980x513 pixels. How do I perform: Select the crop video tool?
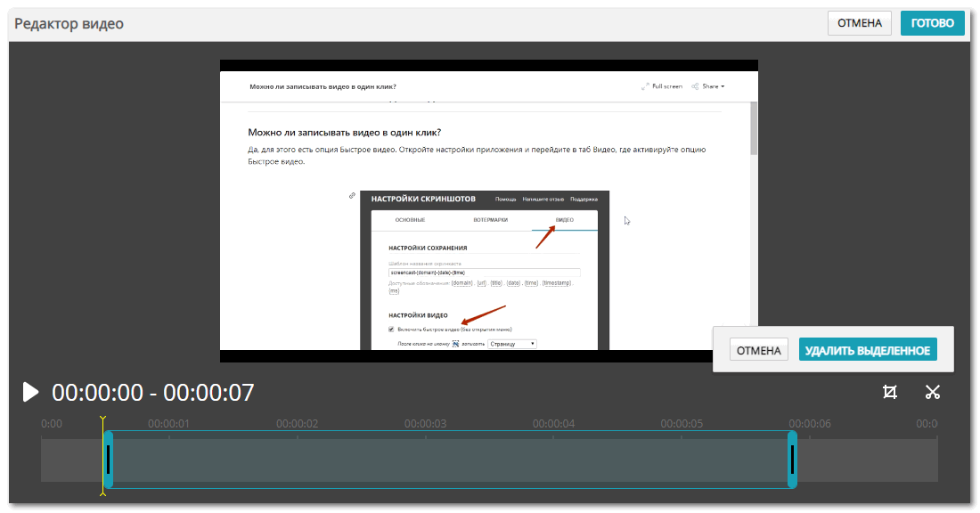(x=889, y=392)
